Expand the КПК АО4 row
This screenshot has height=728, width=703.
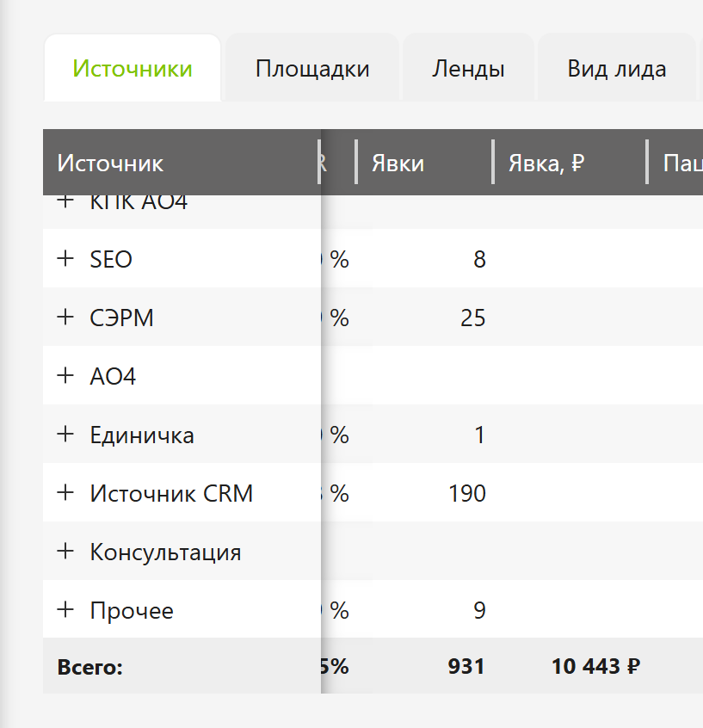pos(65,201)
